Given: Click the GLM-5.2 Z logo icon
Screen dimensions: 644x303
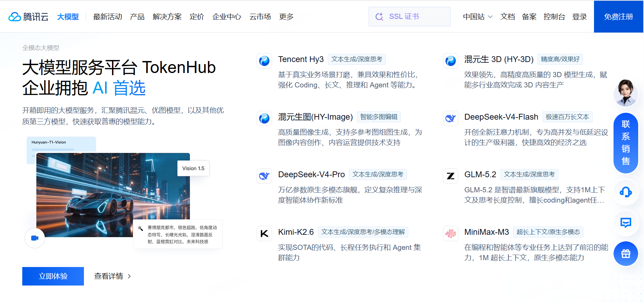Looking at the screenshot, I should pos(450,176).
